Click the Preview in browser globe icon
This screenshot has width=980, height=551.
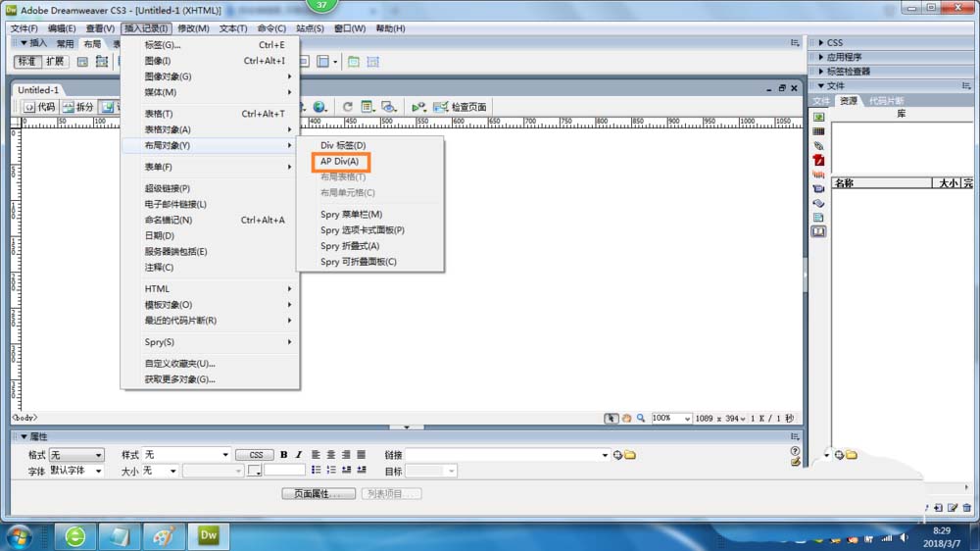tap(319, 107)
